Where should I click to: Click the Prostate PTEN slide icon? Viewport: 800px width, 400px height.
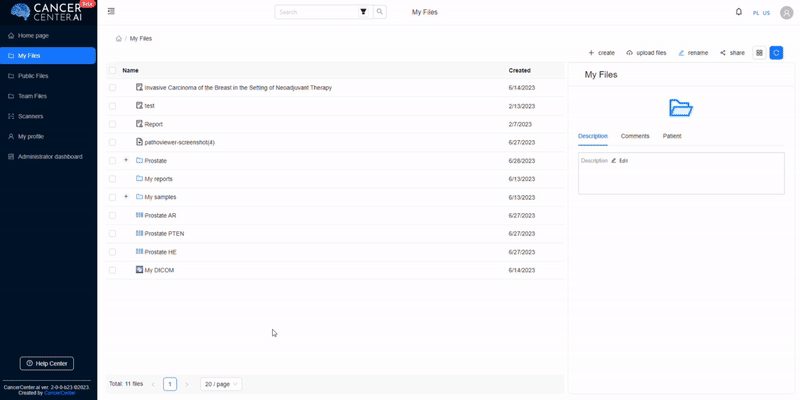point(139,233)
